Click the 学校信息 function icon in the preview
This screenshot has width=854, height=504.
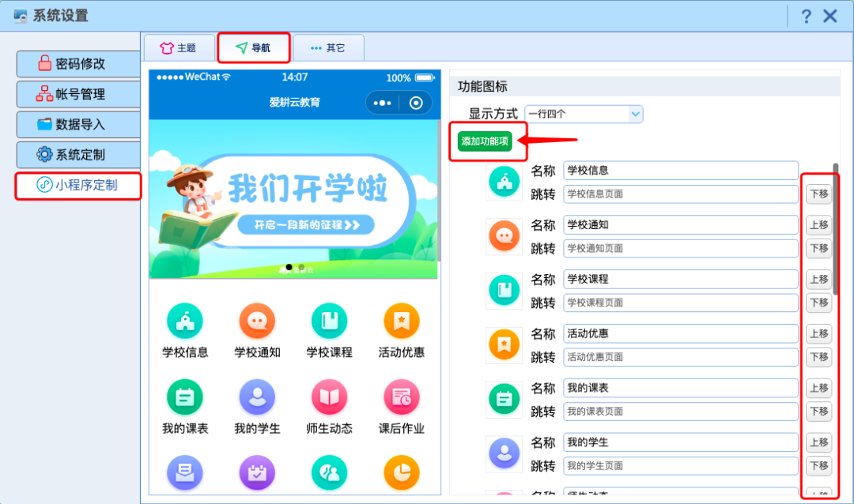pyautogui.click(x=184, y=322)
